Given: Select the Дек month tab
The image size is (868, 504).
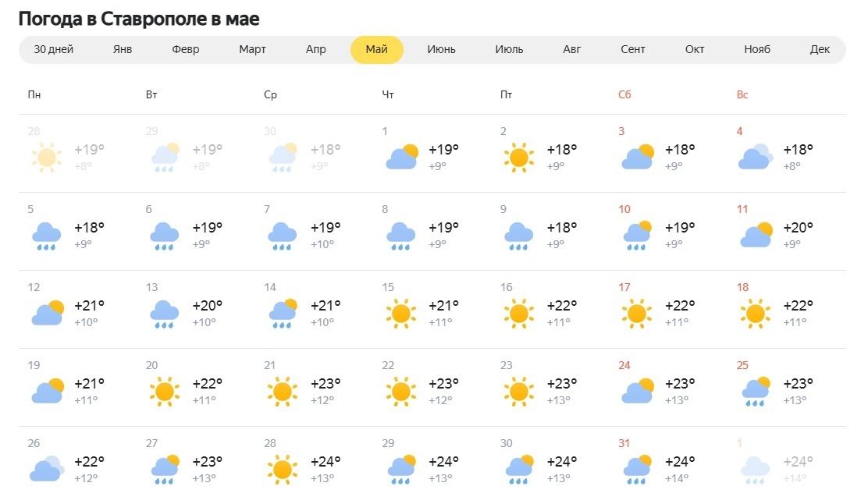Looking at the screenshot, I should (820, 50).
